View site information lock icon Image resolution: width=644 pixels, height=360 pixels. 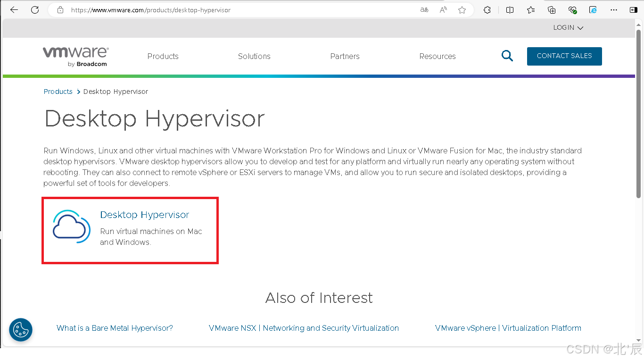[60, 10]
